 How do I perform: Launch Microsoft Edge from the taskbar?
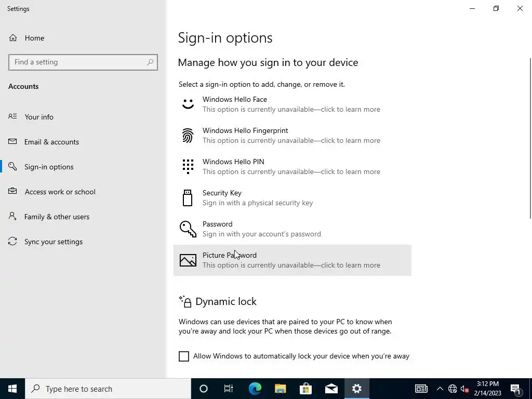(x=255, y=389)
